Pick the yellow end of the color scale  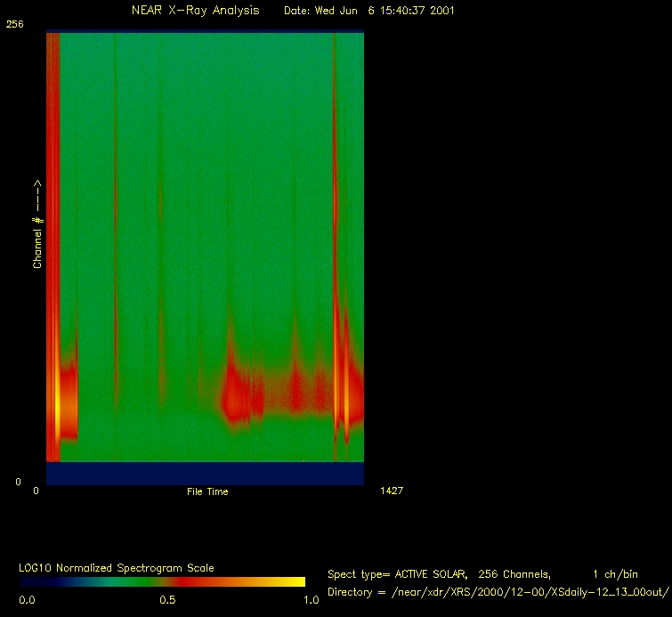tap(294, 581)
